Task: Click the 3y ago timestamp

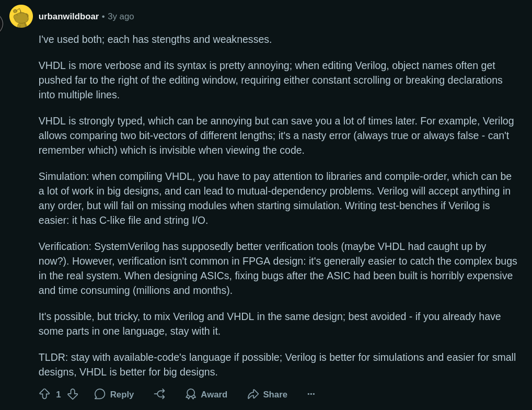Action: (x=121, y=16)
